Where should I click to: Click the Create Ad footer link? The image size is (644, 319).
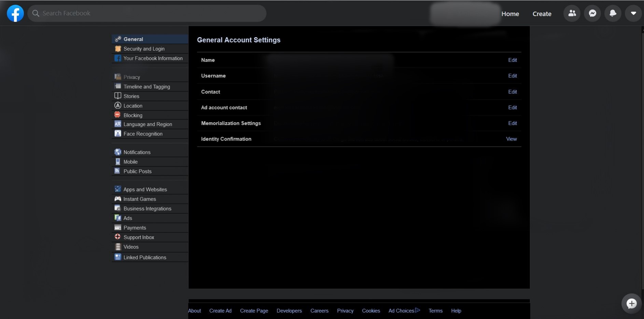click(220, 311)
